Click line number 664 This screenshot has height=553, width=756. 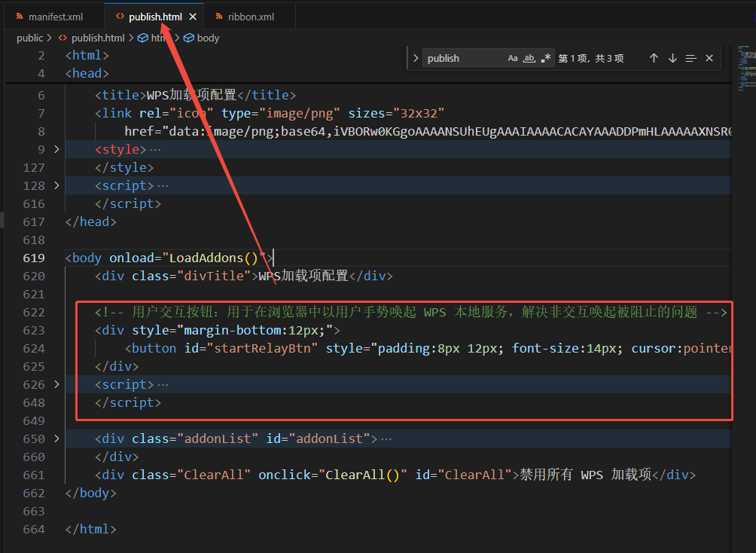(x=34, y=530)
